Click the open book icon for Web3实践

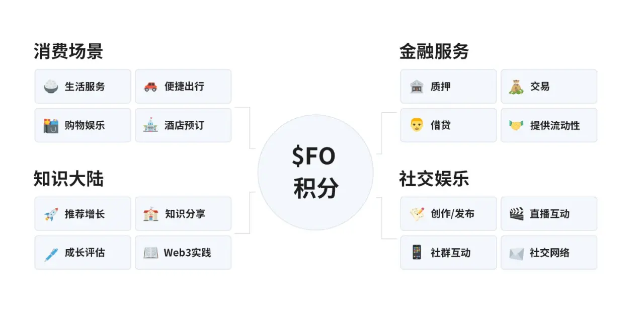point(150,253)
